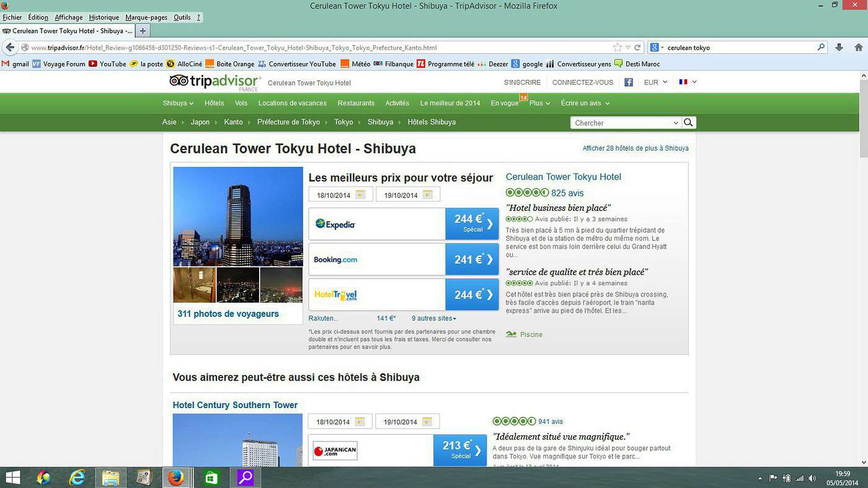Click CONNECTEZ-VOUS to log in
This screenshot has width=868, height=488.
point(583,82)
